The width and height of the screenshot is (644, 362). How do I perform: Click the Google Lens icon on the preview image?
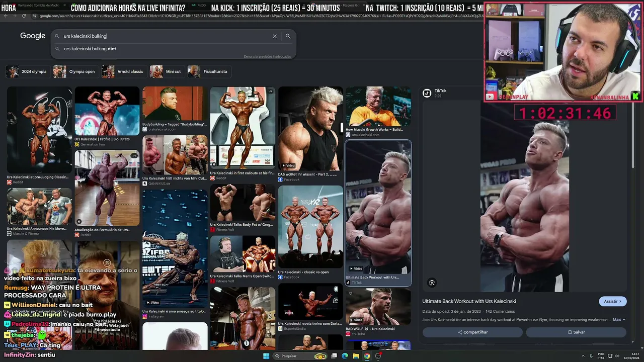click(x=432, y=283)
